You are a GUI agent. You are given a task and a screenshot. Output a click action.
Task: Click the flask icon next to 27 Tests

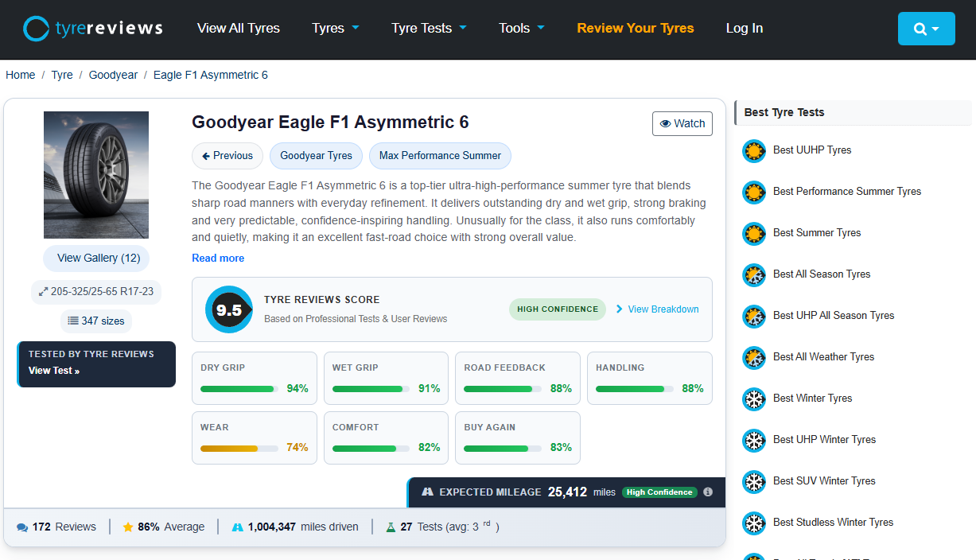coord(390,526)
